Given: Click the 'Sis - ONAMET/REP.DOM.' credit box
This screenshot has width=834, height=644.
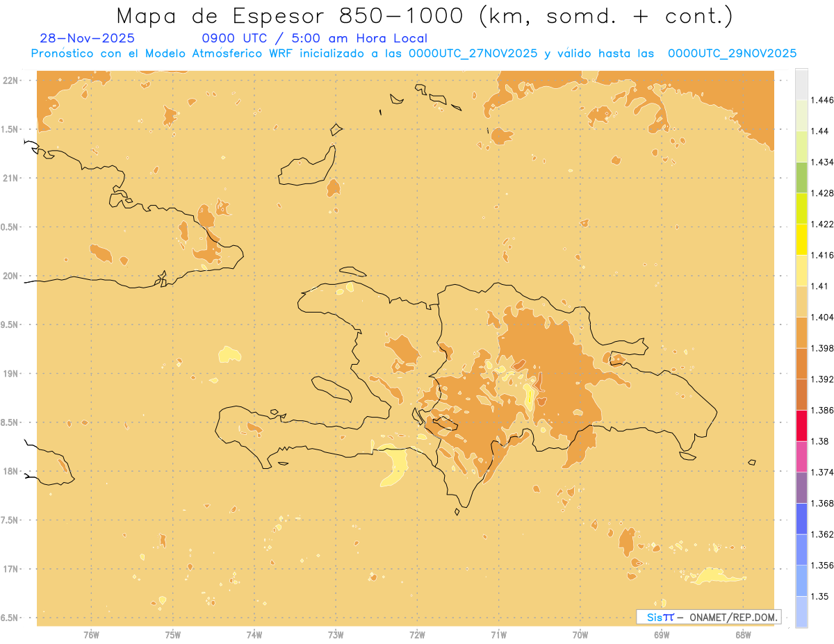Looking at the screenshot, I should (x=709, y=617).
